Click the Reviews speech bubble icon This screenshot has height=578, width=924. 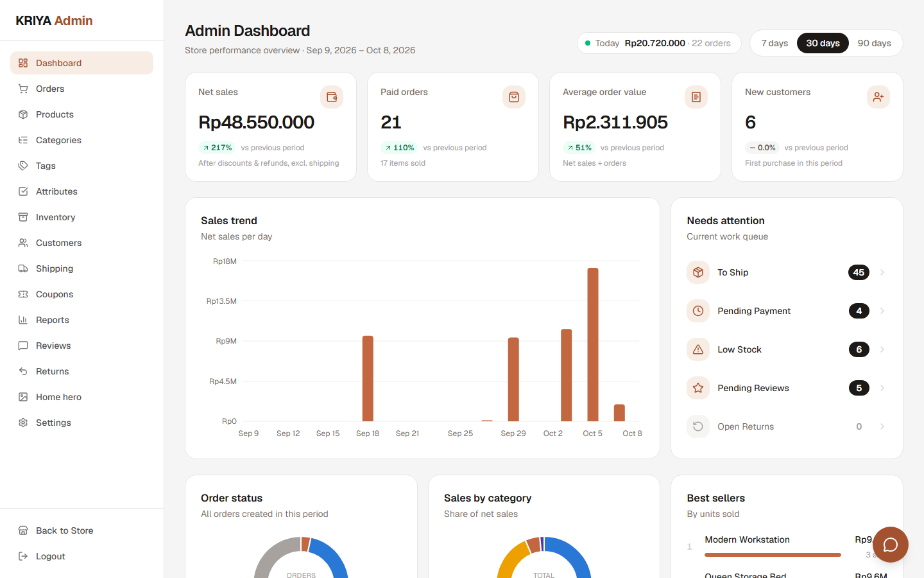(23, 346)
